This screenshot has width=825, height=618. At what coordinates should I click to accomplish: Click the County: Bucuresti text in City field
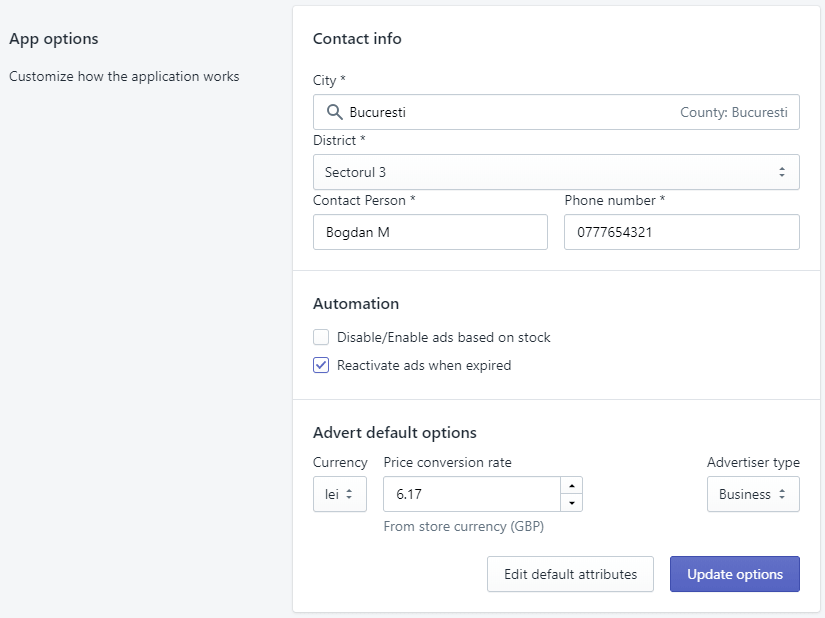(x=733, y=113)
